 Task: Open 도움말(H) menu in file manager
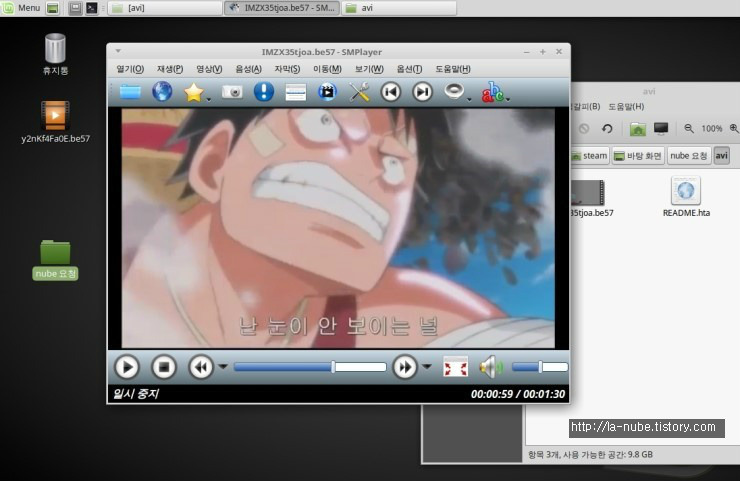(x=626, y=107)
